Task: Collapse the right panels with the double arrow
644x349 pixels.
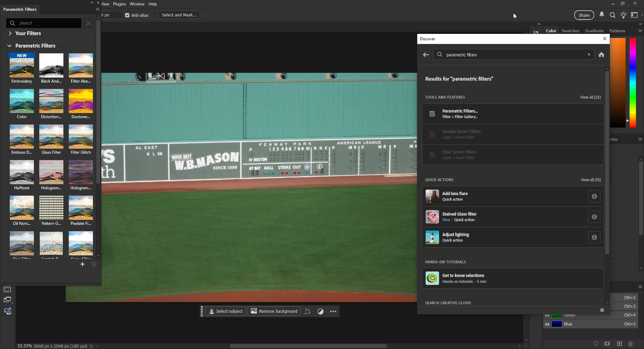Action: 640,24
